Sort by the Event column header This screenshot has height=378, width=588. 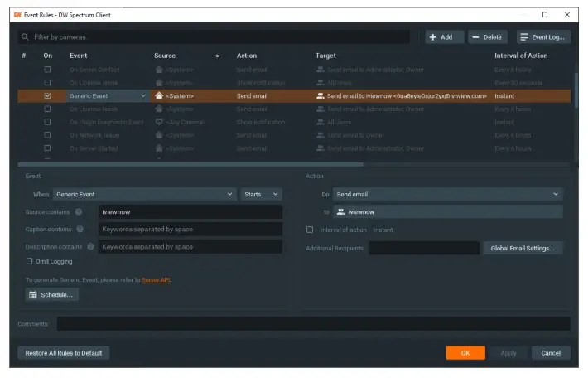(x=78, y=56)
